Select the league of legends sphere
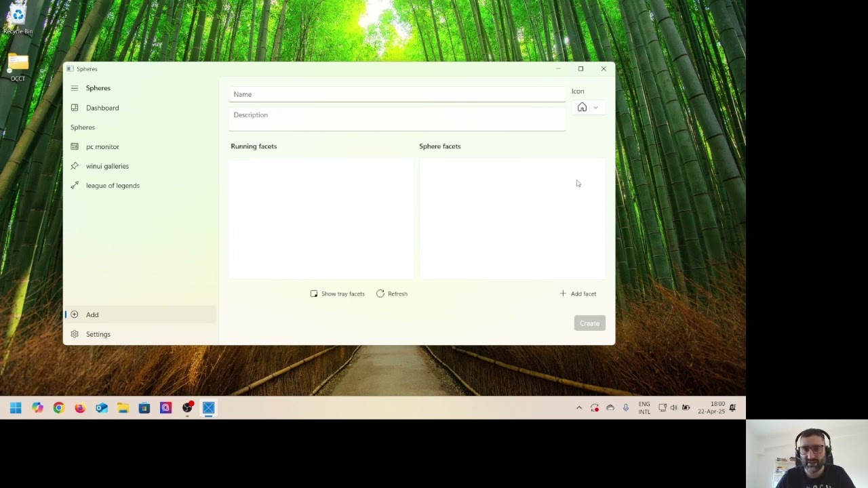 [140, 186]
